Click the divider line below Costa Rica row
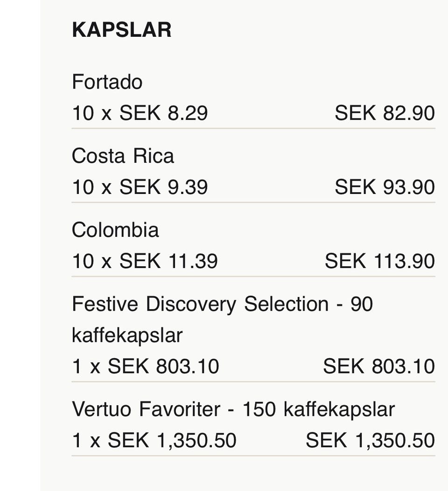The width and height of the screenshot is (448, 491). pos(253,202)
